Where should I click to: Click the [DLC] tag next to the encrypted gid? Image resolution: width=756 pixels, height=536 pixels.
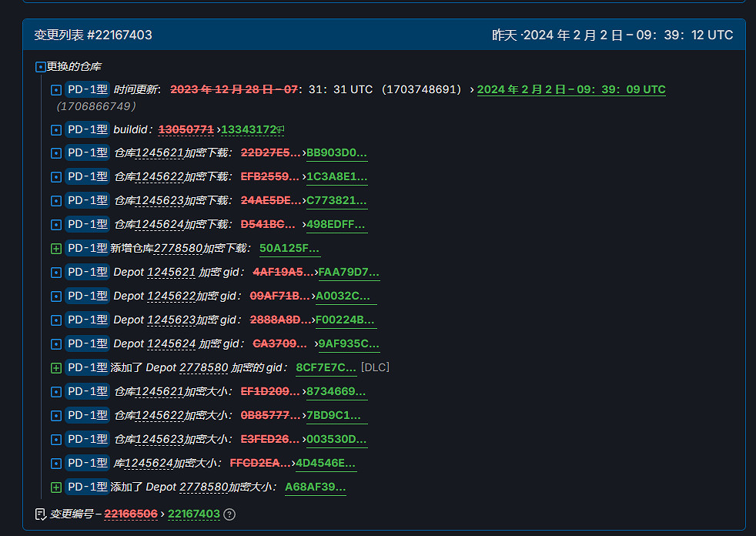coord(376,367)
